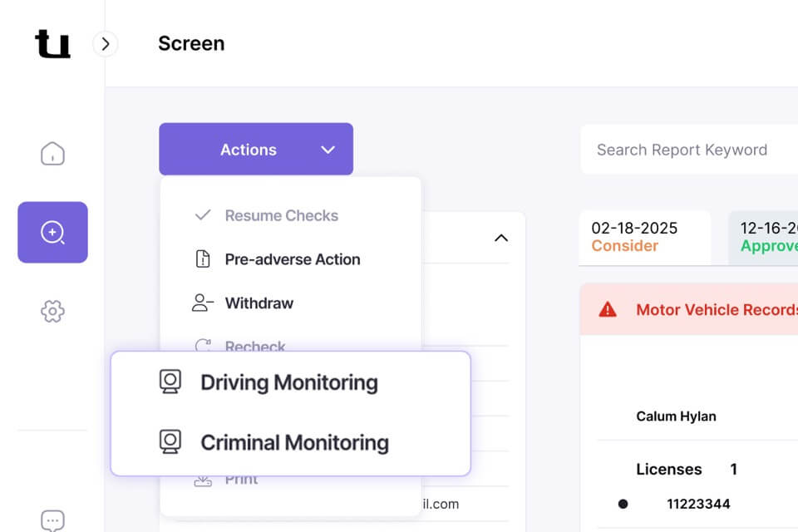
Task: Select Driving Monitoring option
Action: [288, 382]
